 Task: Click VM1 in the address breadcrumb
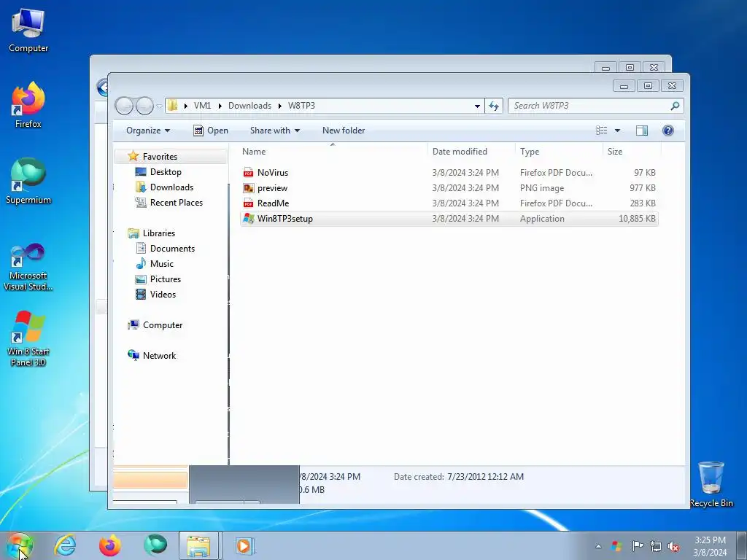[203, 106]
